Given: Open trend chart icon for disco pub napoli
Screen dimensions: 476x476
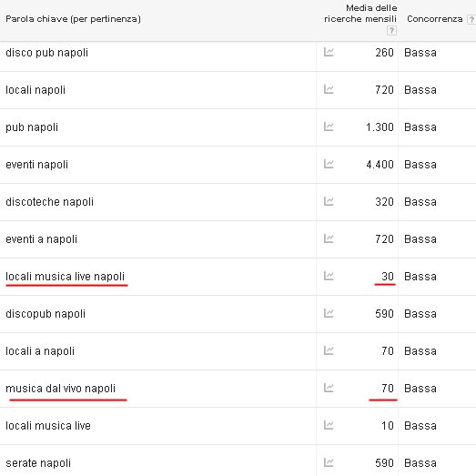Looking at the screenshot, I should [x=329, y=52].
